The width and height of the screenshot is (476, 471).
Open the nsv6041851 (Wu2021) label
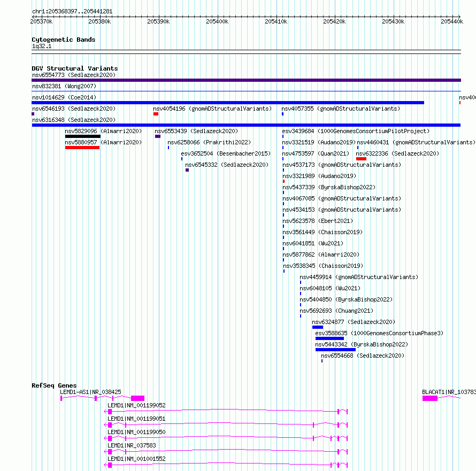pyautogui.click(x=313, y=243)
